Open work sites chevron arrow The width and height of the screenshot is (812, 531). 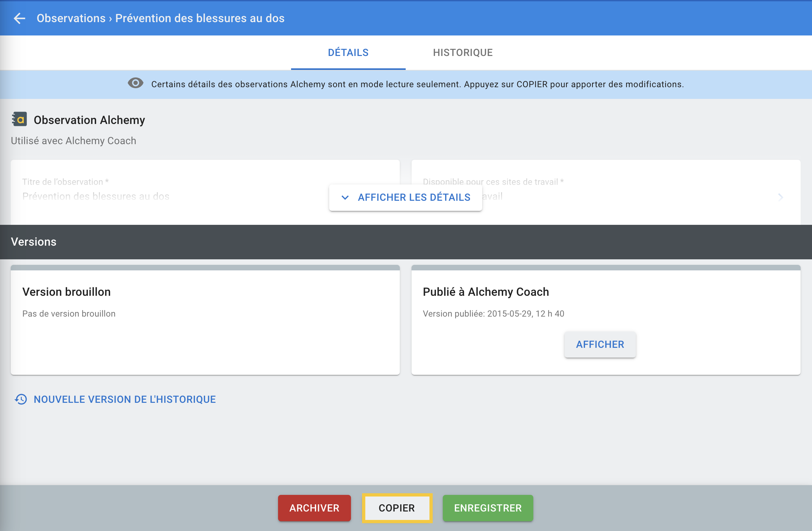point(781,197)
